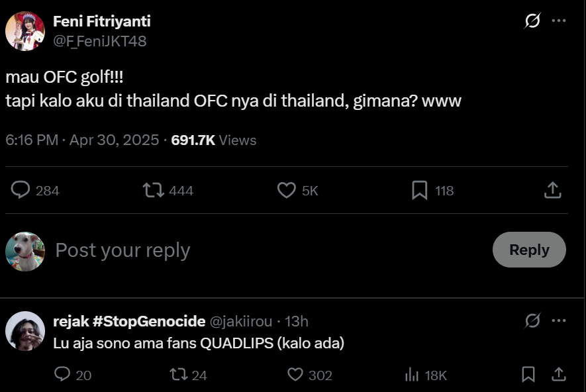Screen dimensions: 586x392
Task: Open more options on Feni's post
Action: (x=559, y=21)
